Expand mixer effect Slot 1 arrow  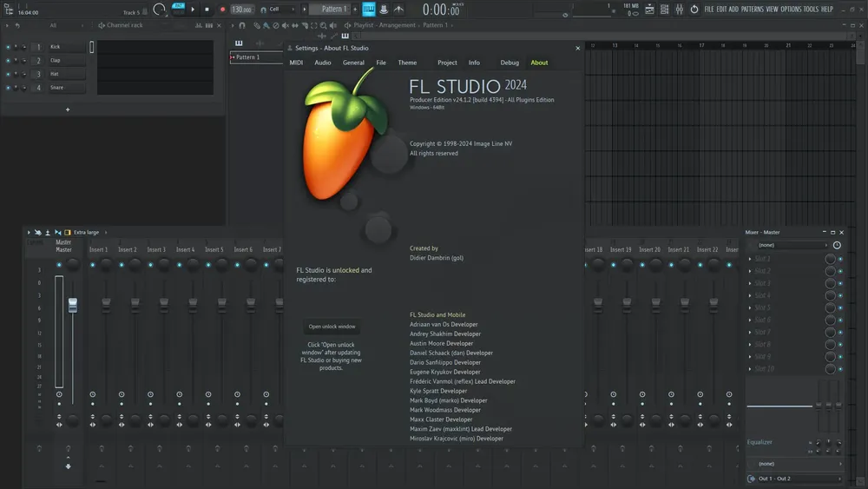[x=750, y=259]
